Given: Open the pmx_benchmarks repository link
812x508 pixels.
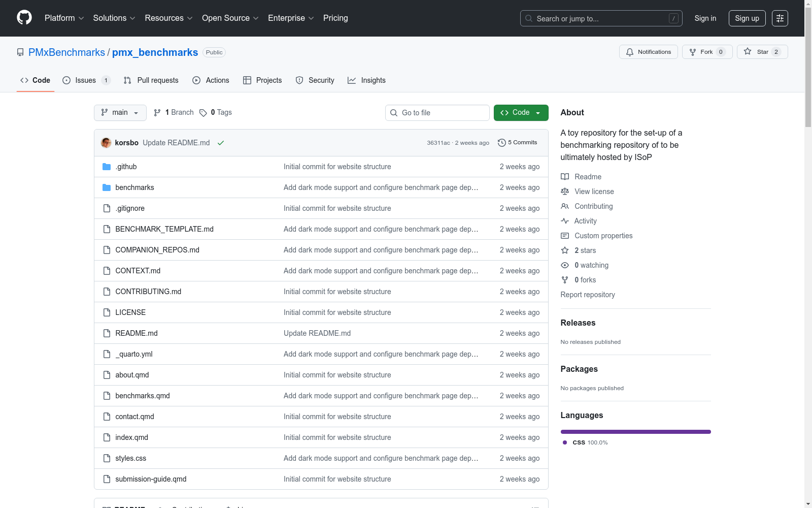Looking at the screenshot, I should coord(155,52).
